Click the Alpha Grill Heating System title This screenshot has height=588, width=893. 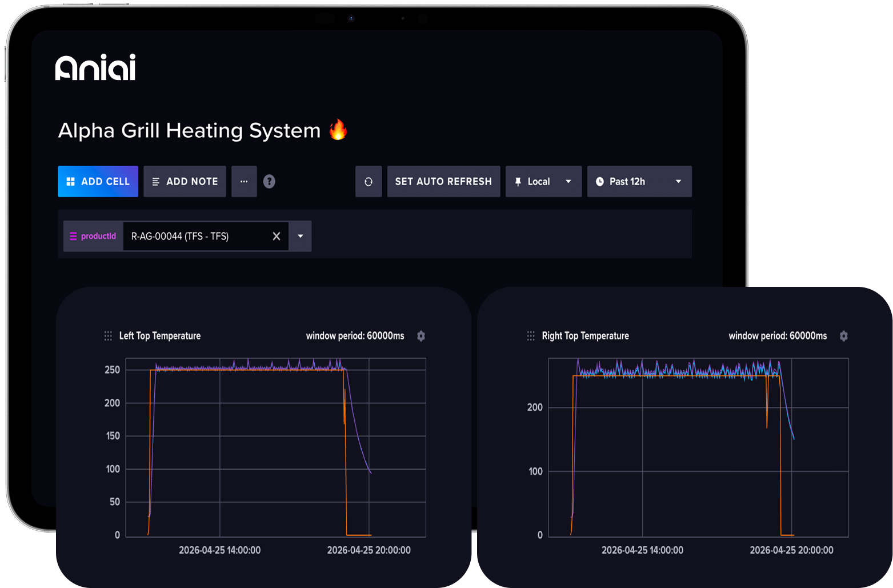pyautogui.click(x=189, y=130)
